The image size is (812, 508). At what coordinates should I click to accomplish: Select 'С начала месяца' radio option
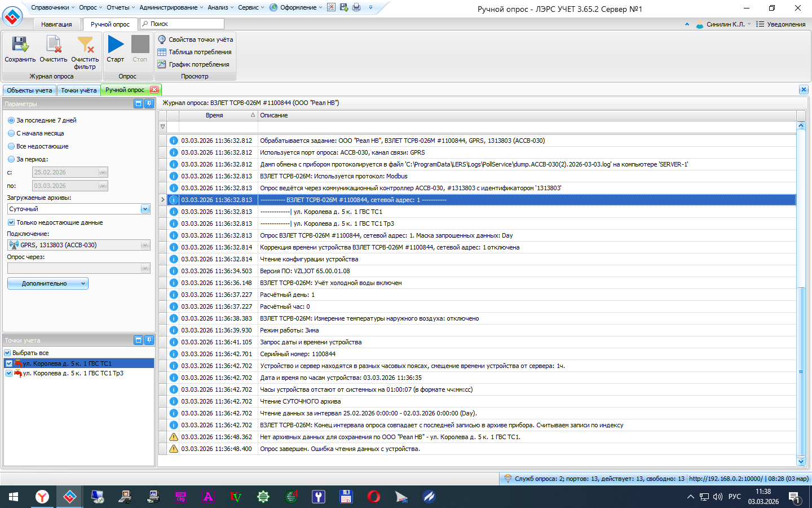tap(11, 133)
